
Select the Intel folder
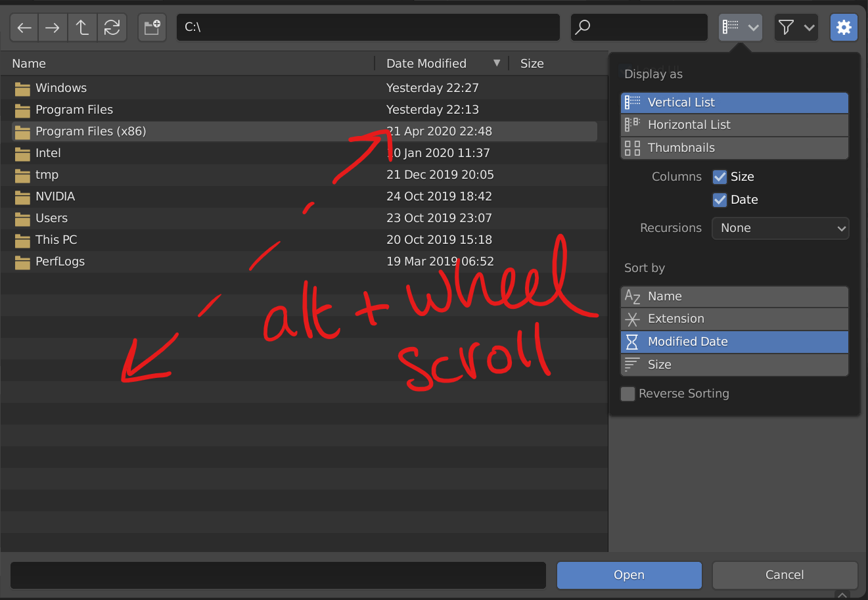pos(304,153)
